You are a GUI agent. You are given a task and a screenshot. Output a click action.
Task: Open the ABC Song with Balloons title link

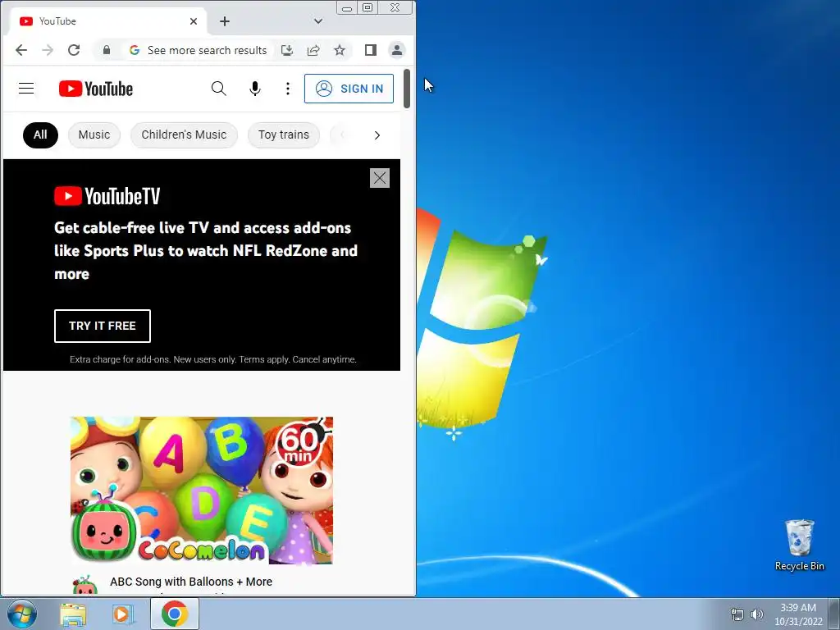[x=191, y=582]
